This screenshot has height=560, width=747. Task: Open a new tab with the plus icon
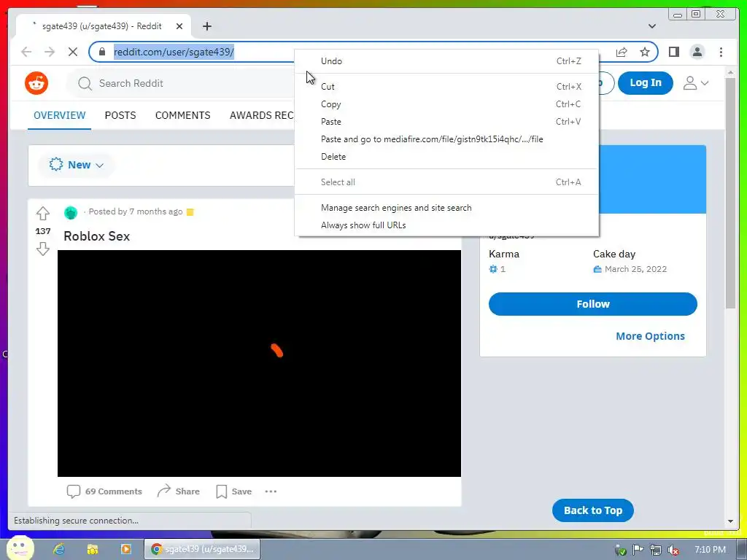pyautogui.click(x=206, y=26)
